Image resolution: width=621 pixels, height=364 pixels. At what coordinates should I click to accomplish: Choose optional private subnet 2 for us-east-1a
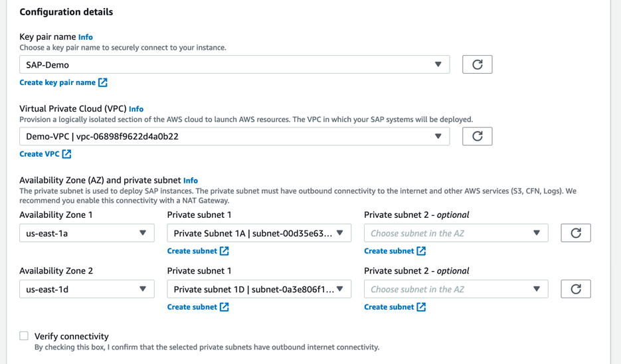click(456, 233)
